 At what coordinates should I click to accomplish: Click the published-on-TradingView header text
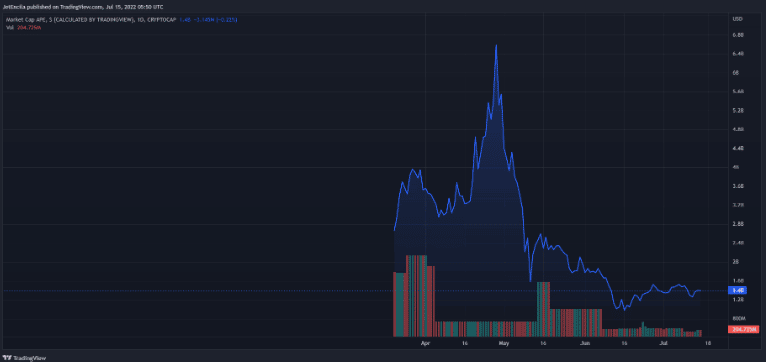[x=83, y=7]
